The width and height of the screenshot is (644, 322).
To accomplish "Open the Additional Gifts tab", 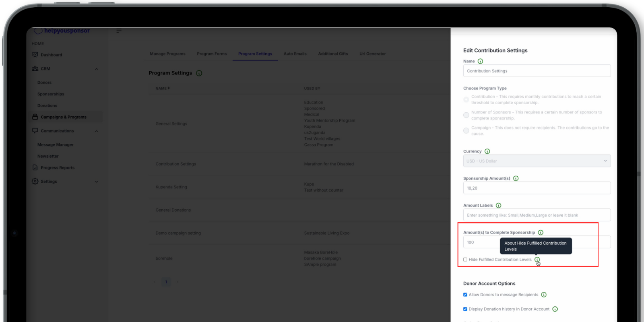I will point(333,54).
